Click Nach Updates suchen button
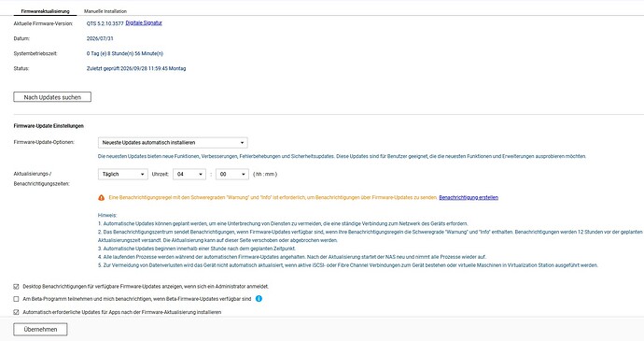This screenshot has height=341, width=644. click(52, 97)
